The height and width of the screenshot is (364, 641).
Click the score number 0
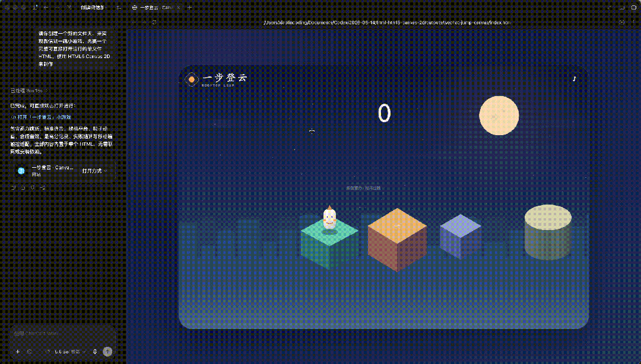(384, 113)
